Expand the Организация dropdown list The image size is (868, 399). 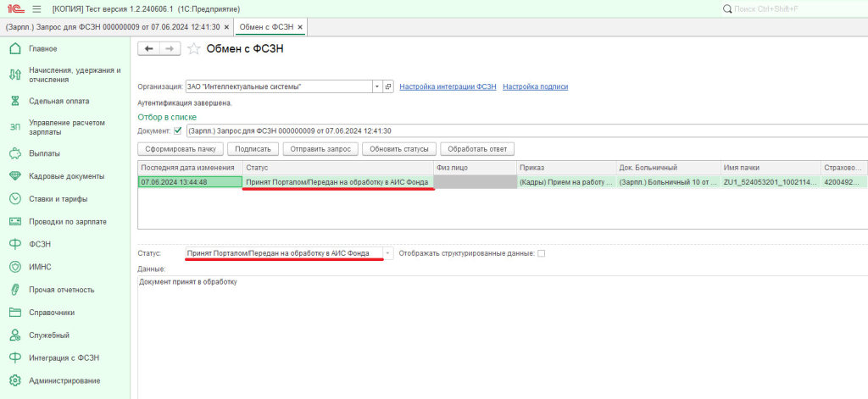coord(377,86)
